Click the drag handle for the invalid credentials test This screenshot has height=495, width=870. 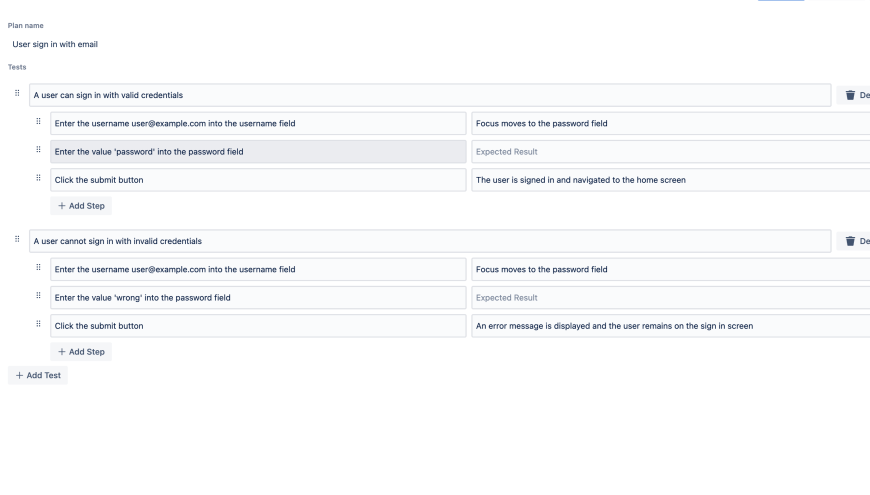(x=17, y=240)
